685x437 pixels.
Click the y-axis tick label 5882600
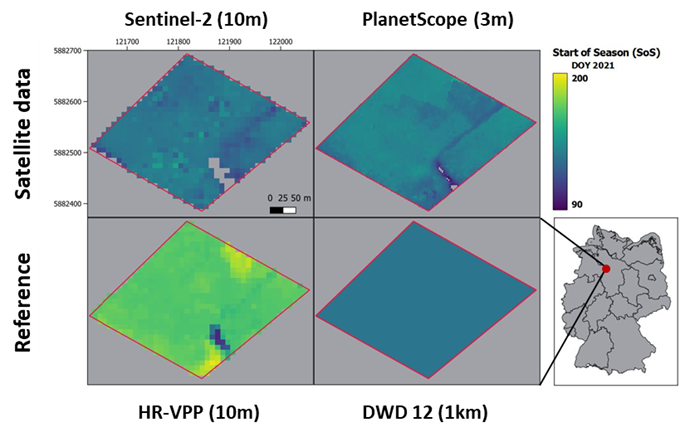[67, 102]
